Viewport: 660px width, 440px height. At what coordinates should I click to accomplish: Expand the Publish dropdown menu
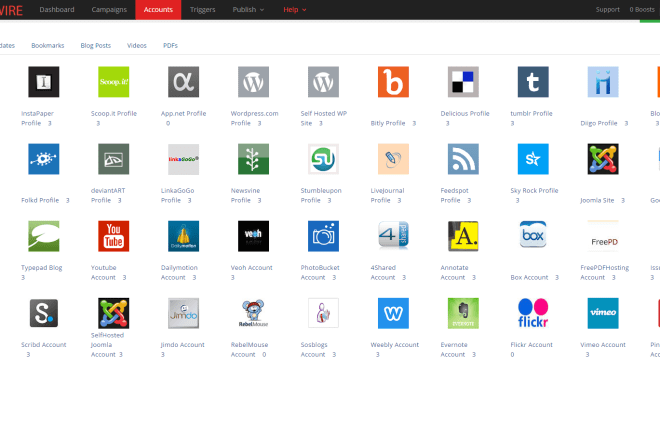[x=248, y=9]
